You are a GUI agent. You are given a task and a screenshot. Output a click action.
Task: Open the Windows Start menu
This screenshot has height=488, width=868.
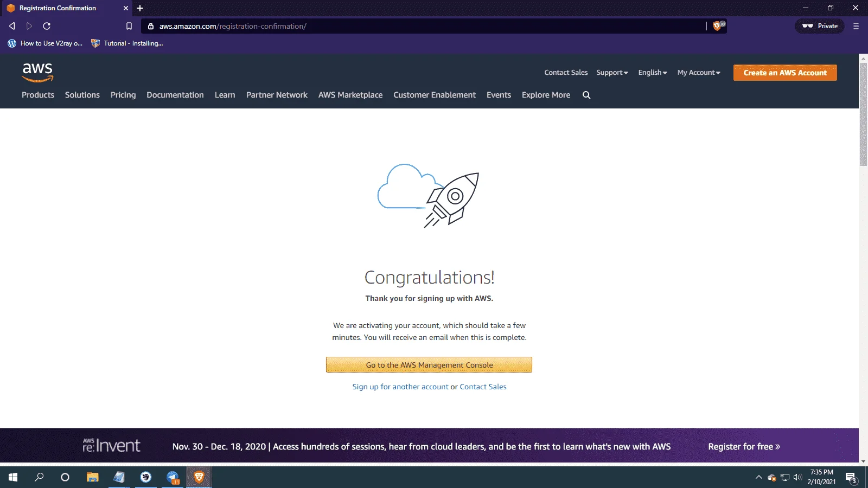tap(13, 477)
